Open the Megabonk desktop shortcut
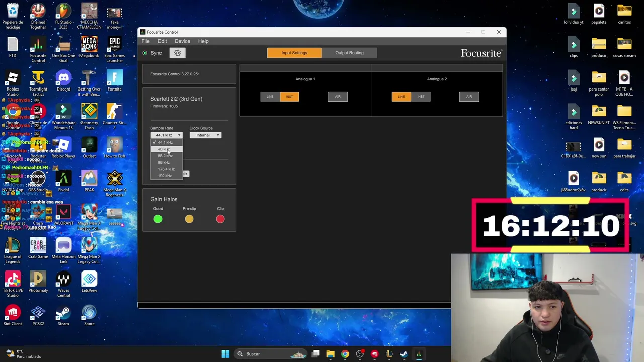The width and height of the screenshot is (644, 362). (x=89, y=47)
